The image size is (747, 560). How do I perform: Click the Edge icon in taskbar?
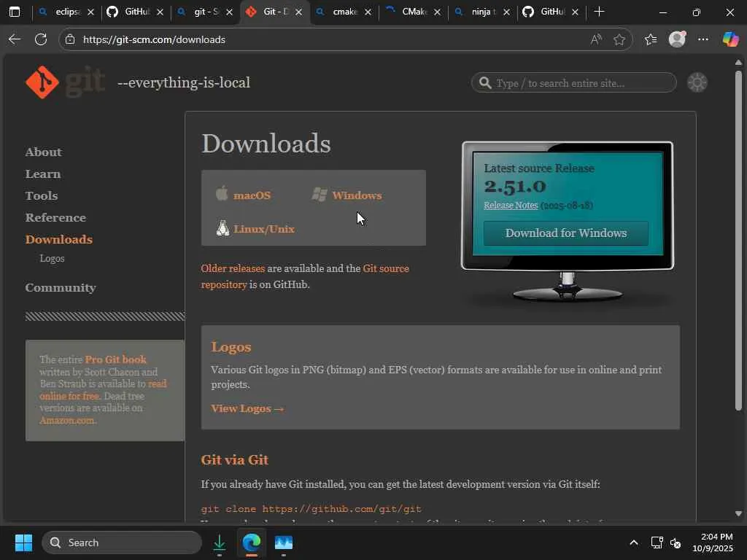point(252,542)
